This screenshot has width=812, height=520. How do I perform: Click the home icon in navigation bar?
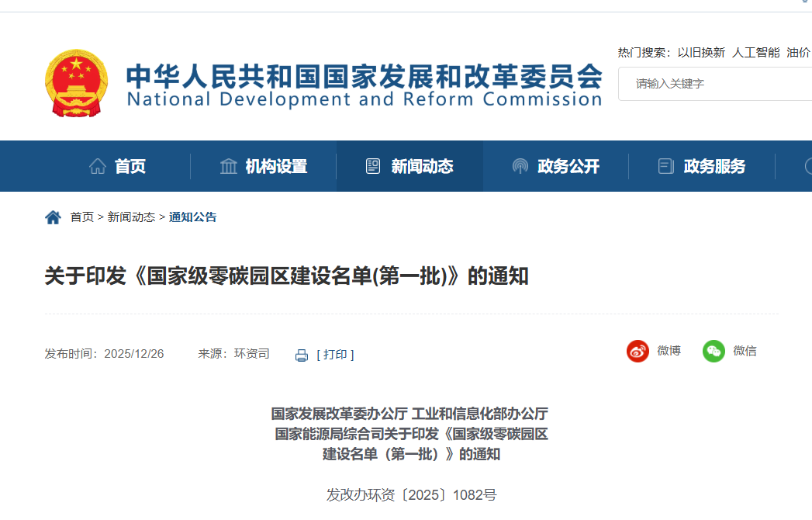coord(98,166)
